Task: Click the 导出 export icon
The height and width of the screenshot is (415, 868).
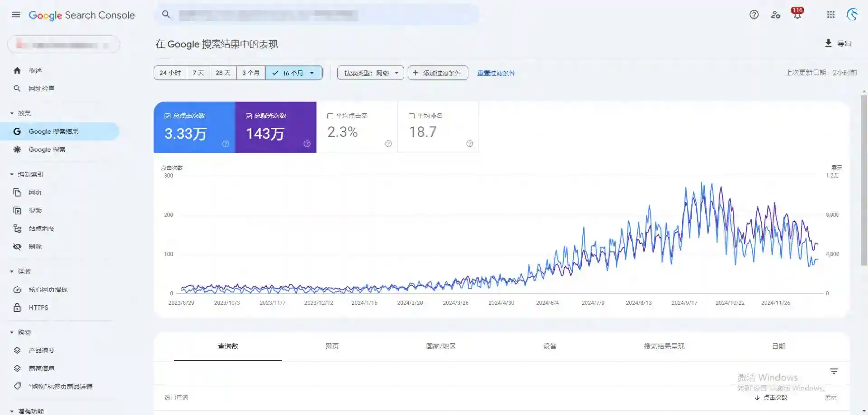Action: point(828,43)
